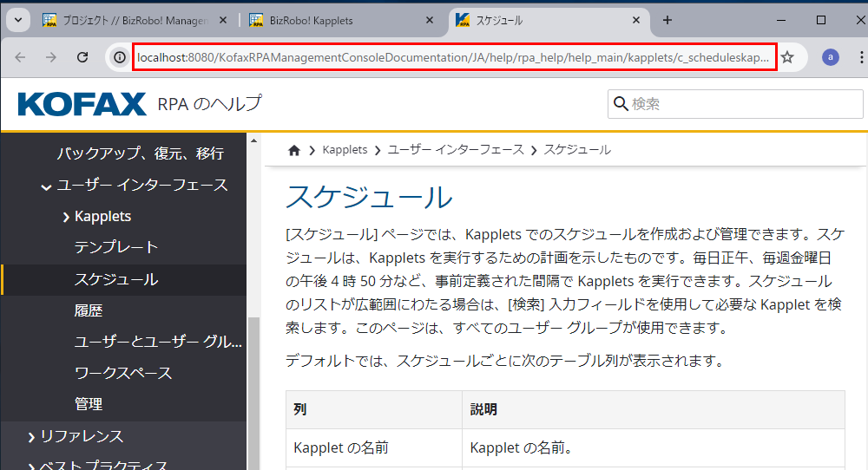Go to home via breadcrumb icon

(x=294, y=150)
